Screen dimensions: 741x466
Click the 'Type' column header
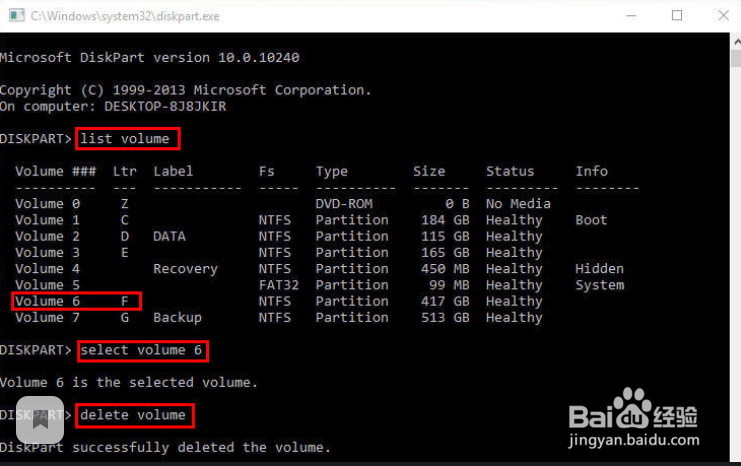coord(332,172)
